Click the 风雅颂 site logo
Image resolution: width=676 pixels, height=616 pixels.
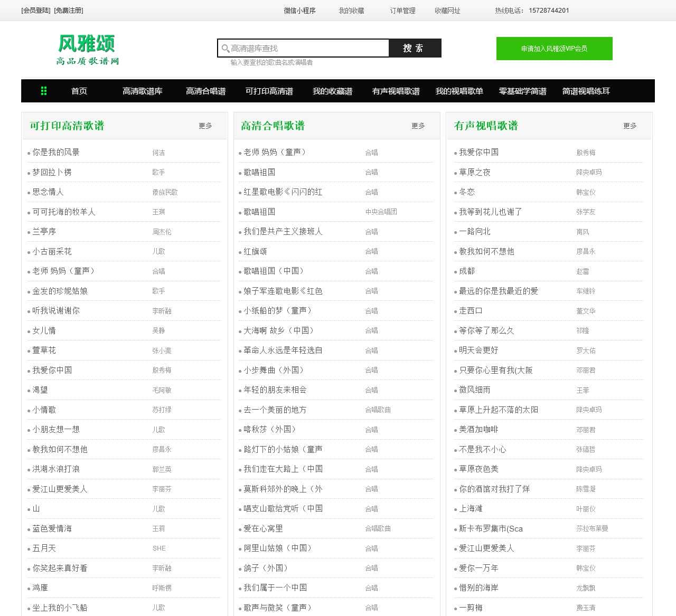(88, 50)
